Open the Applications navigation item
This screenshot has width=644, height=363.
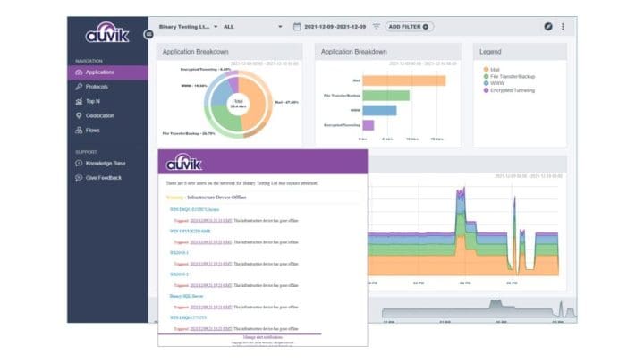(x=107, y=72)
